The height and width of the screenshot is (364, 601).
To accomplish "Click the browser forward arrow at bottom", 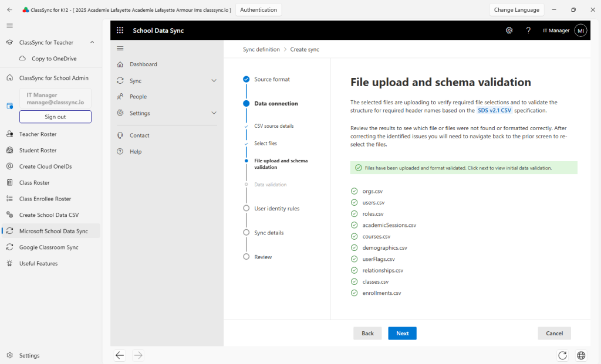I will click(138, 355).
